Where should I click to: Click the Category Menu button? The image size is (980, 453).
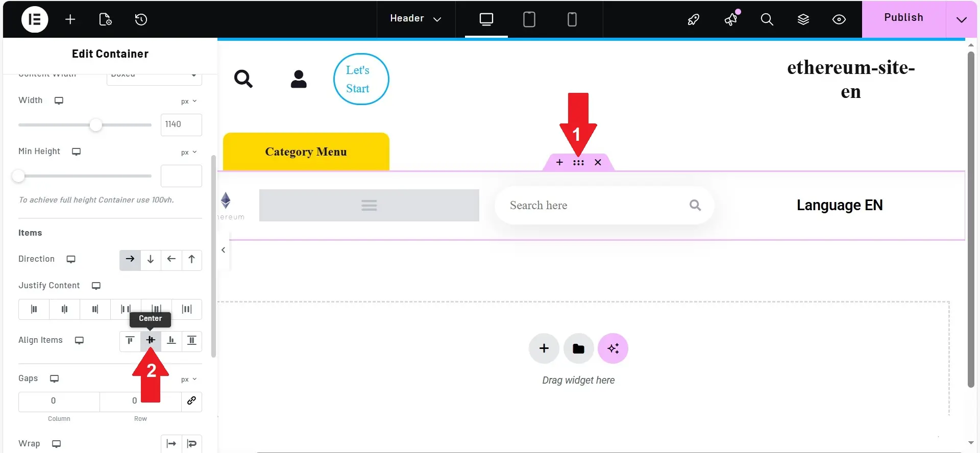[306, 152]
